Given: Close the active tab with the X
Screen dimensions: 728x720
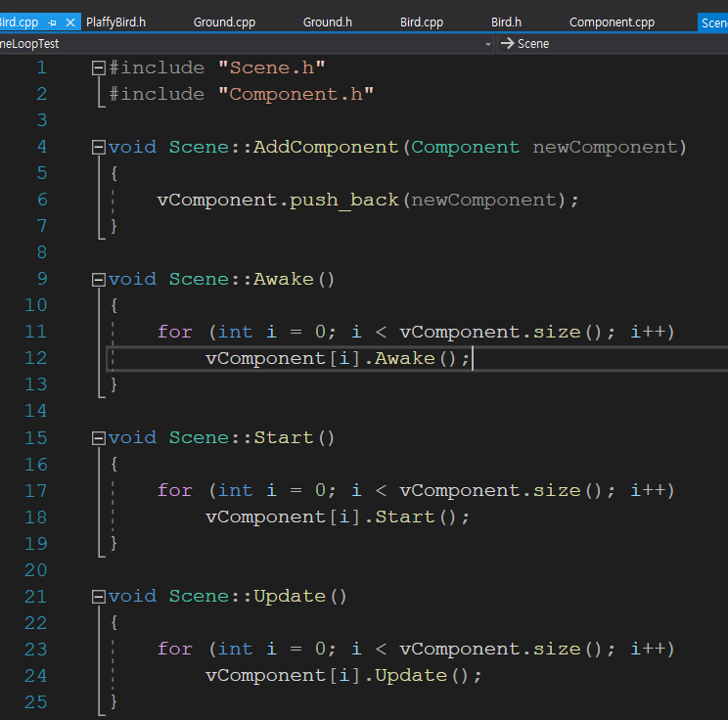Looking at the screenshot, I should coord(70,22).
